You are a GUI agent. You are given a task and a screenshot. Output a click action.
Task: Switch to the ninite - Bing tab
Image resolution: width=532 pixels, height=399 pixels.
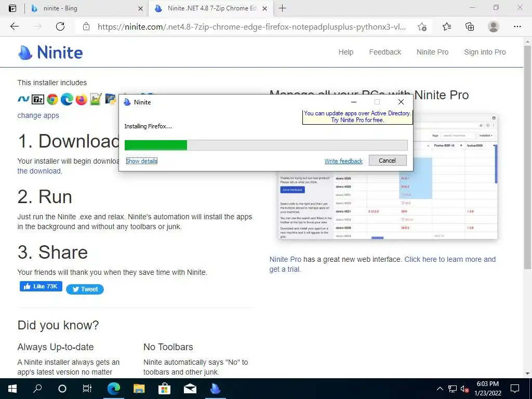click(x=85, y=8)
